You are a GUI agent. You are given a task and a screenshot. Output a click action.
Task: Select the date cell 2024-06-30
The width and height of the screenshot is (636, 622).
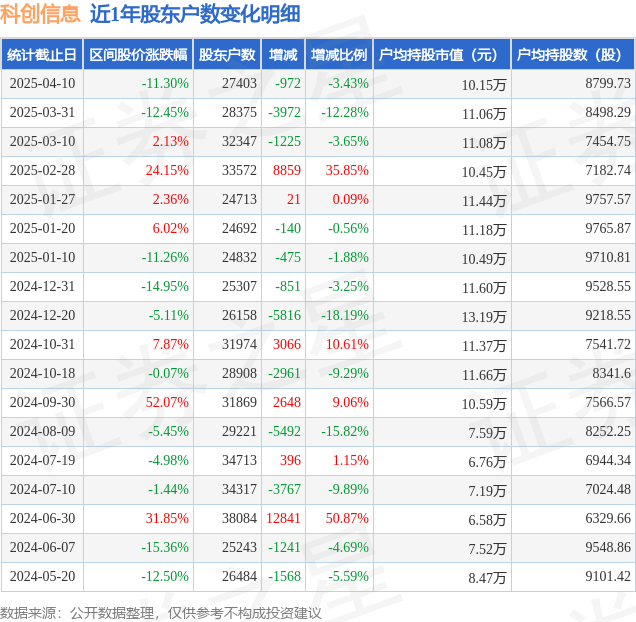(43, 519)
